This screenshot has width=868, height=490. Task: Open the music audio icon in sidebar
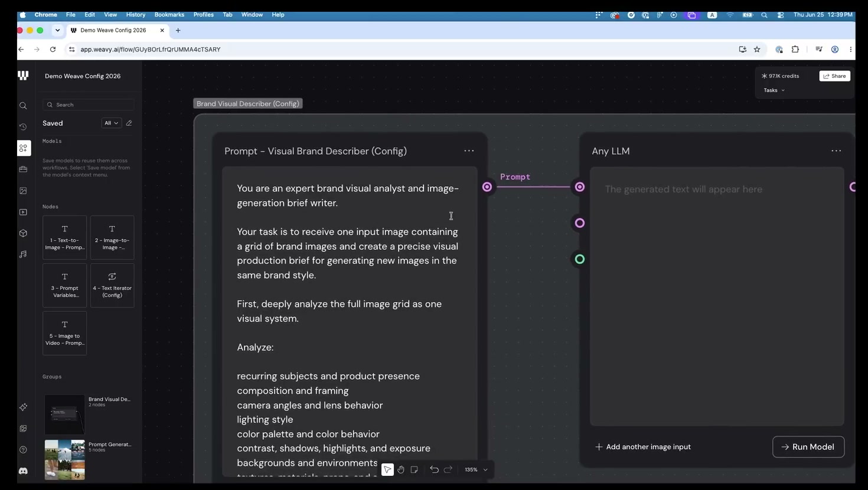tap(23, 254)
